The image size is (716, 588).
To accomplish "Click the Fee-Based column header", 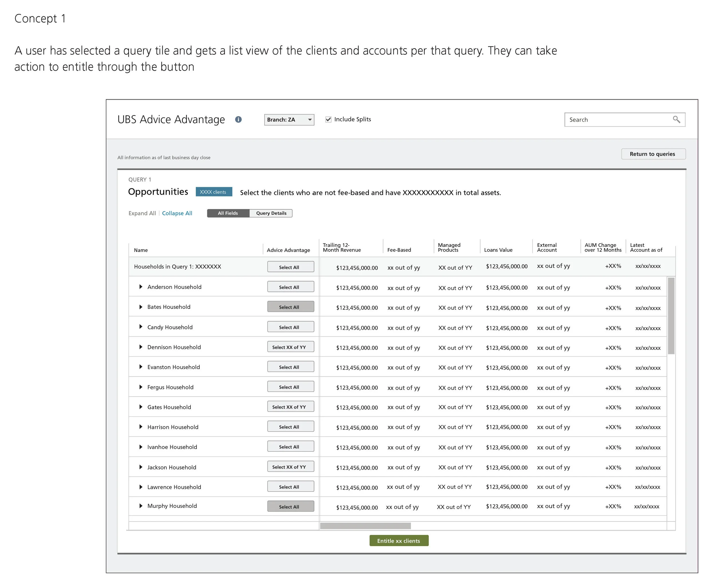I will pos(399,250).
